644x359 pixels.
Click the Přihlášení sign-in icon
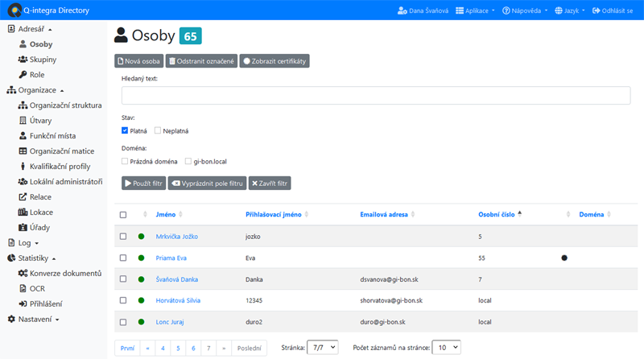(x=23, y=303)
